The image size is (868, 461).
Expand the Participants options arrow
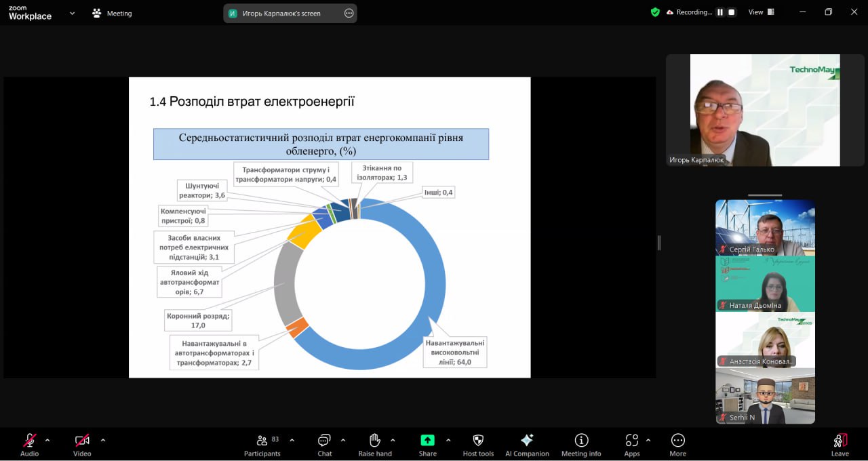click(292, 440)
